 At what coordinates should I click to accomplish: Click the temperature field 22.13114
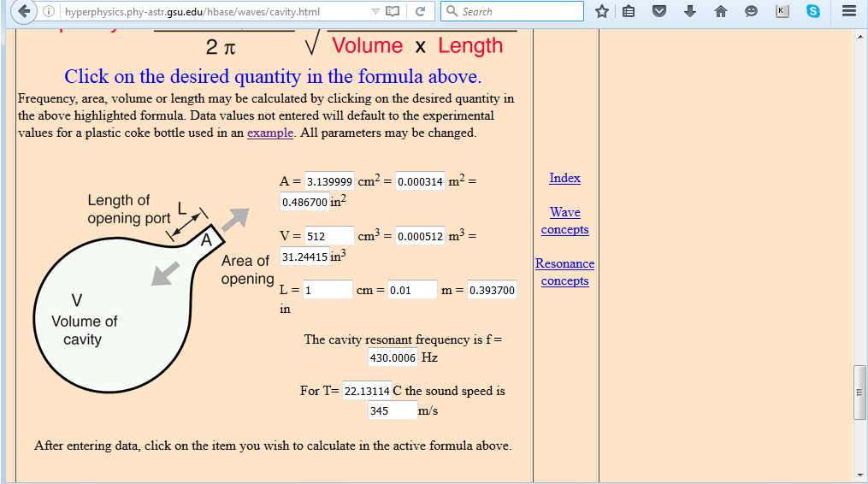tap(367, 391)
